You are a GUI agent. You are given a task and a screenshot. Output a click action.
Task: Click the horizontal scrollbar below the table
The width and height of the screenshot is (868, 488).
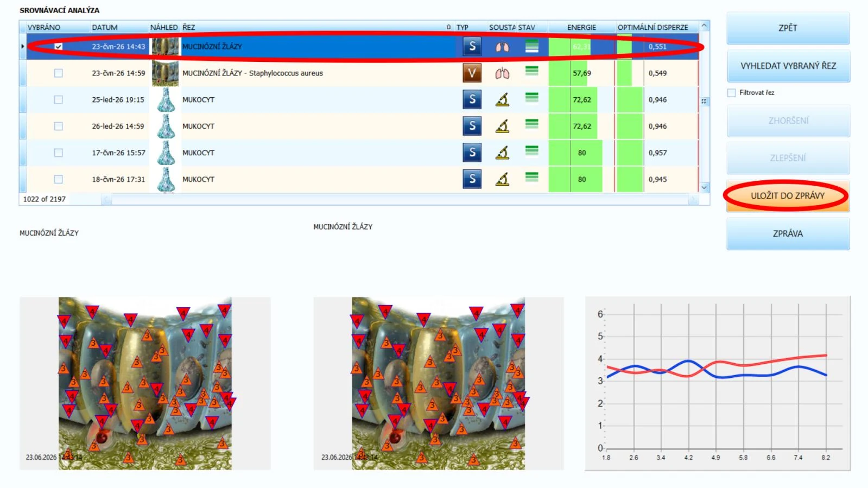(400, 200)
